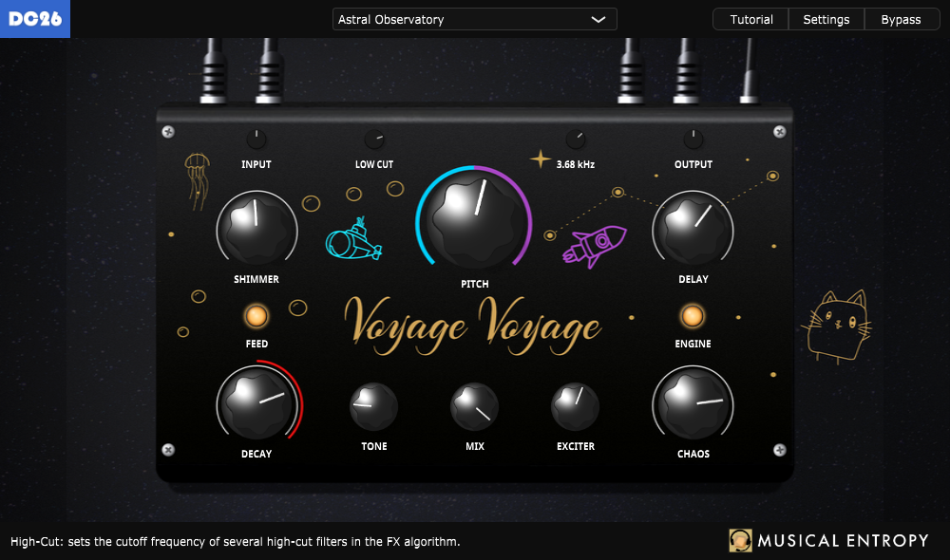This screenshot has height=560, width=950.
Task: Click the preset dropdown chevron arrow
Action: [598, 19]
